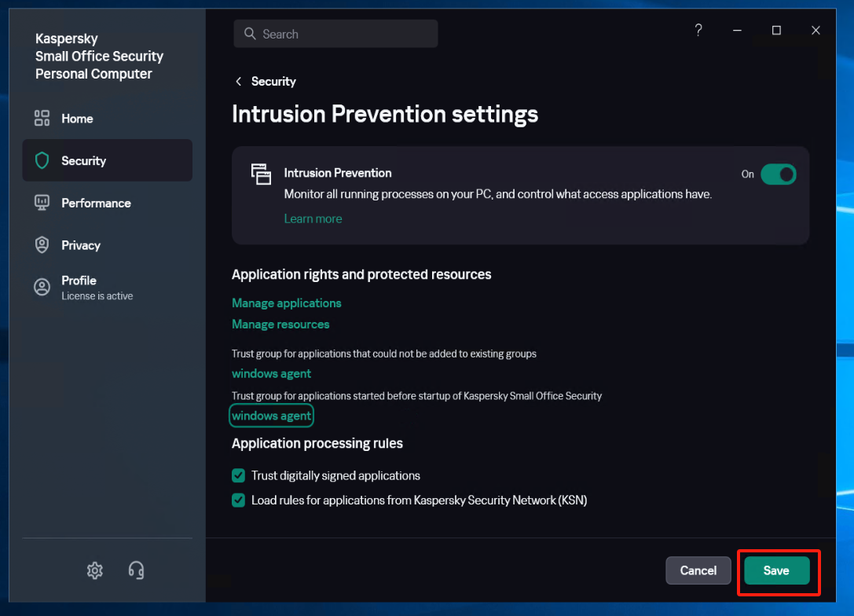Click the Privacy shield icon
The height and width of the screenshot is (616, 854).
(x=42, y=245)
